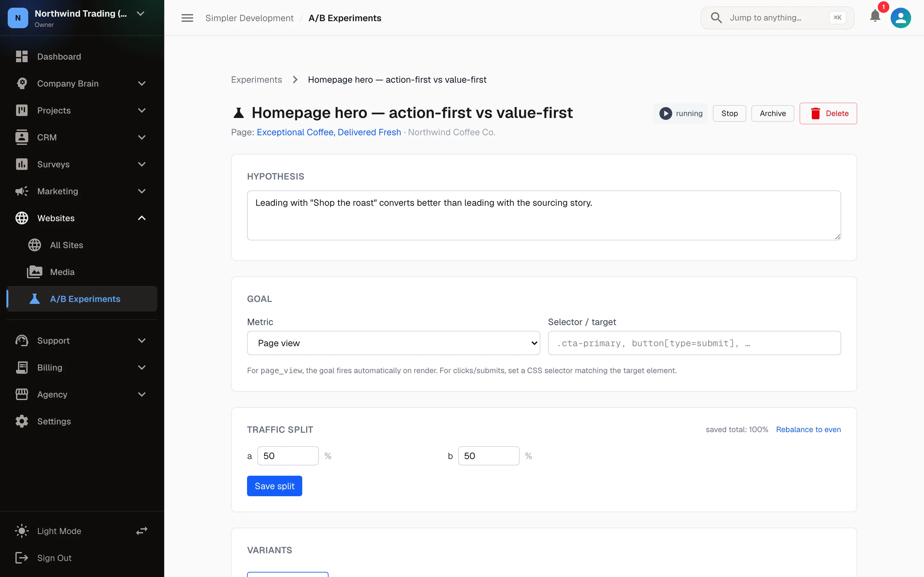This screenshot has width=924, height=577.
Task: Click the hamburger menu icon
Action: tap(187, 18)
